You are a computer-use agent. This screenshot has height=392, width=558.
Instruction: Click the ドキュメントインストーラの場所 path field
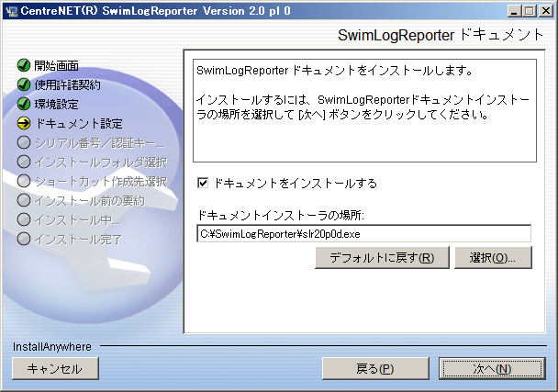363,233
